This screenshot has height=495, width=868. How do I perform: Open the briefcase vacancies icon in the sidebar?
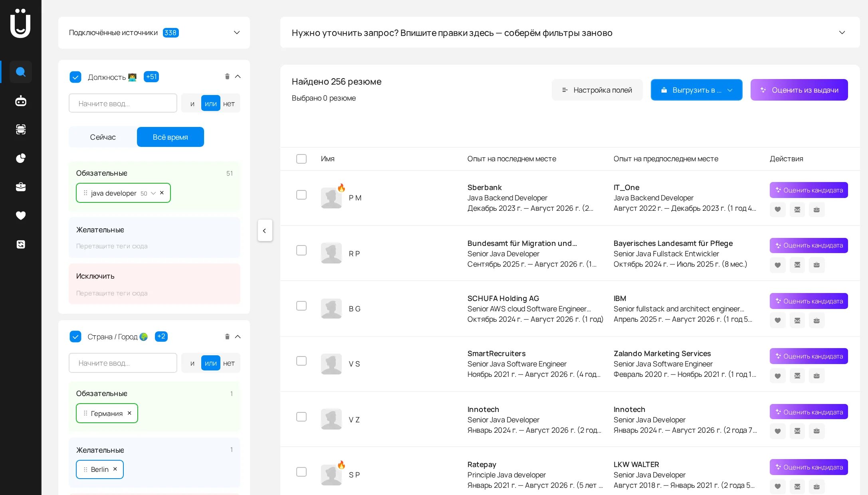[x=21, y=187]
